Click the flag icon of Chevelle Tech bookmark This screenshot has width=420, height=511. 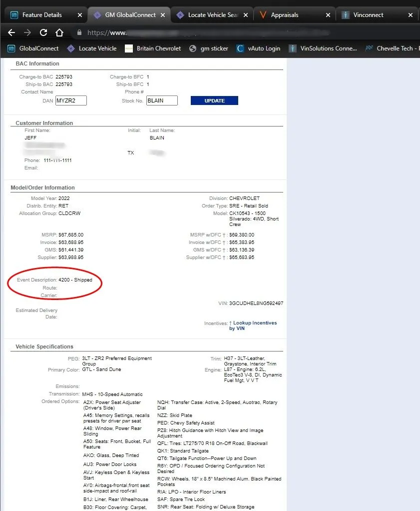(x=369, y=48)
